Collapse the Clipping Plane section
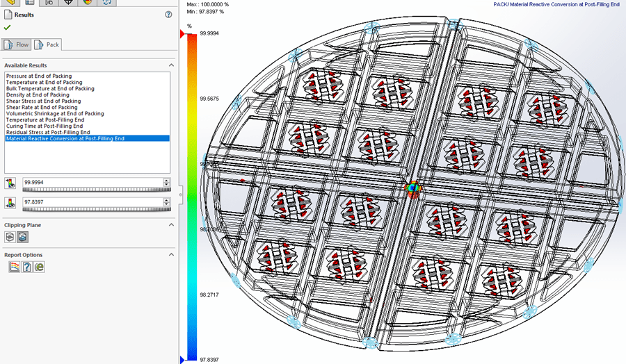Image resolution: width=626 pixels, height=364 pixels. [170, 225]
